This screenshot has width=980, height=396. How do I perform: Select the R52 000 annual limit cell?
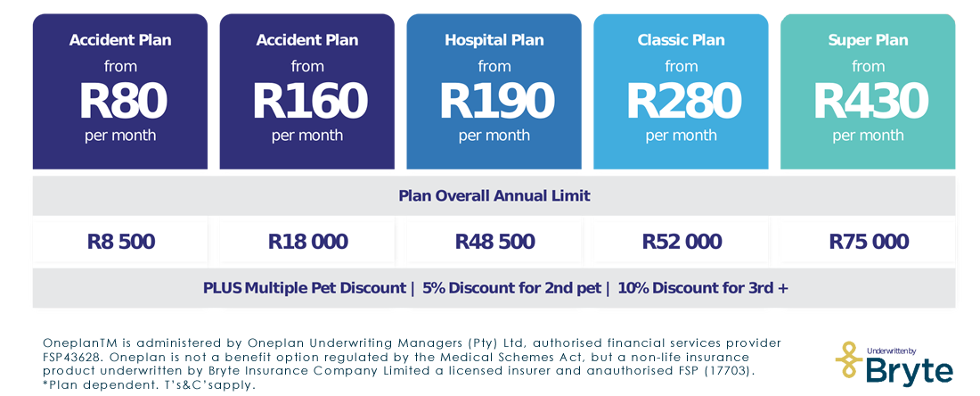point(682,242)
